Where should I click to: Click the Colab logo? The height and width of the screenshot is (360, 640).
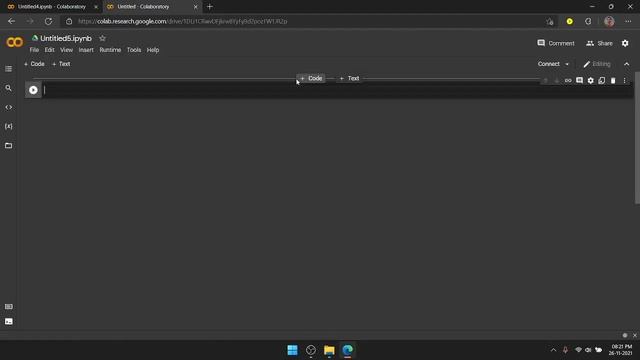tap(15, 42)
